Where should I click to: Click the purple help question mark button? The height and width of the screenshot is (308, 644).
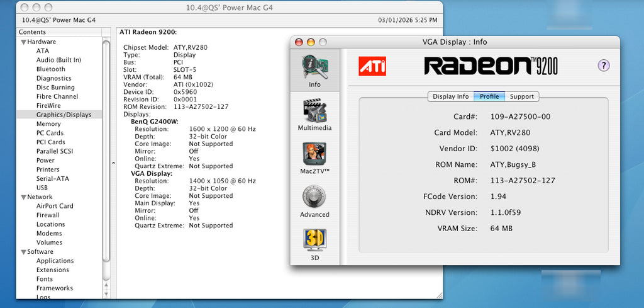(603, 66)
